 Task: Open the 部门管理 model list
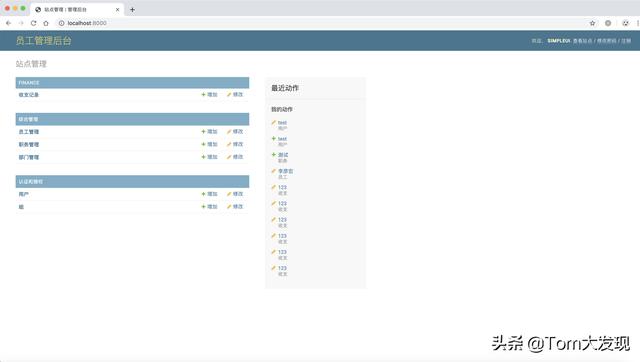(29, 157)
